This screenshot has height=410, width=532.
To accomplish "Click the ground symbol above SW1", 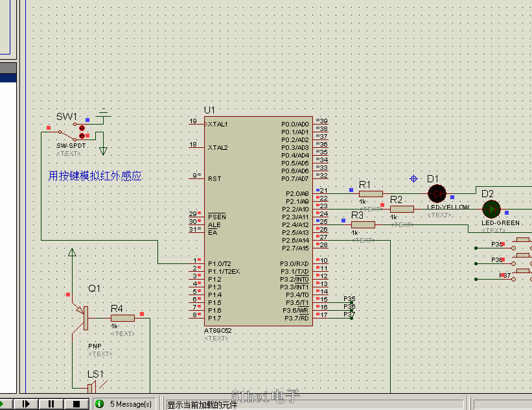I will click(x=103, y=113).
